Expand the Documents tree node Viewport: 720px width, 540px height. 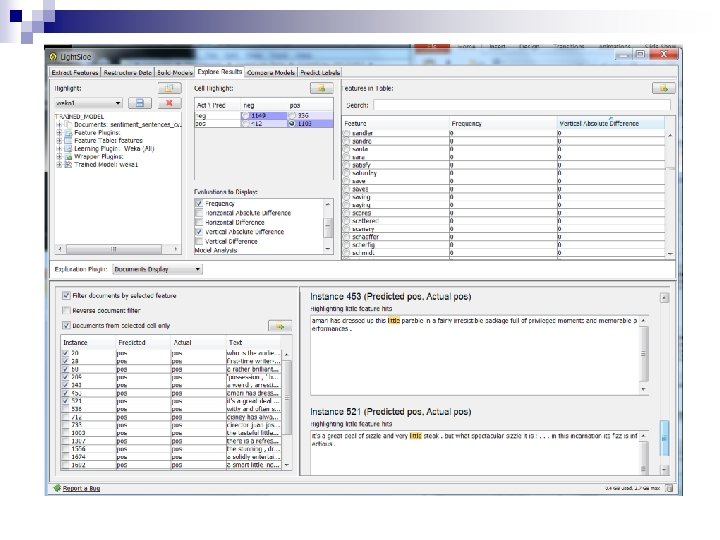click(x=59, y=124)
